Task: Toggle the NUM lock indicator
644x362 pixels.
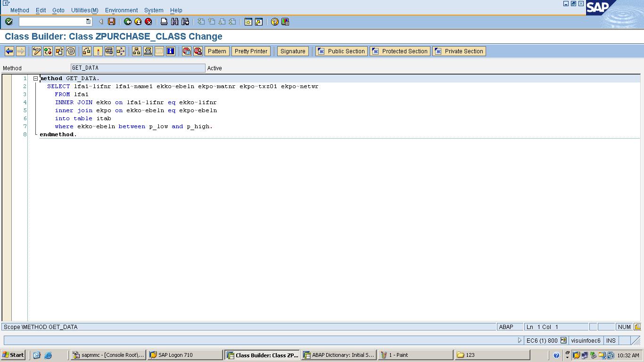Action: [x=624, y=327]
